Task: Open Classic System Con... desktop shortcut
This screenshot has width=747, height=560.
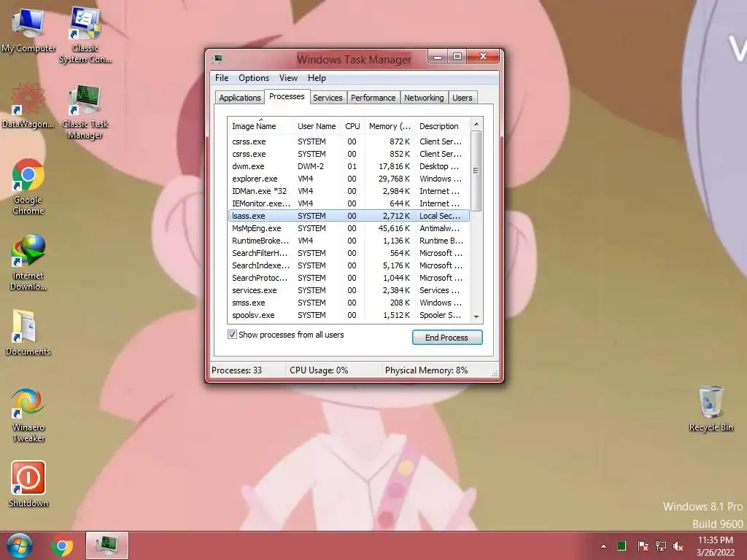Action: coord(85,34)
